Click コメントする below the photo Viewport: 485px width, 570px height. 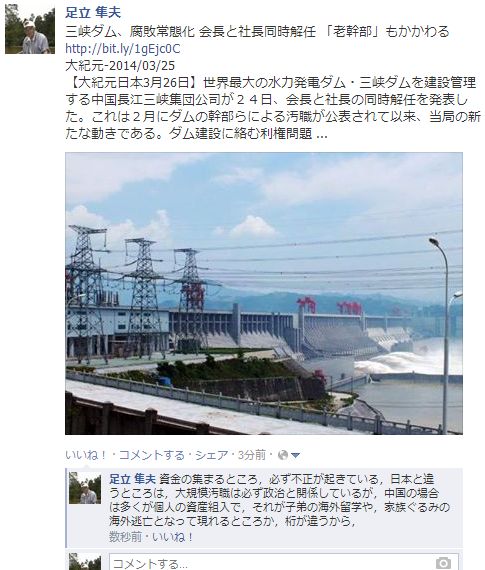(x=152, y=455)
